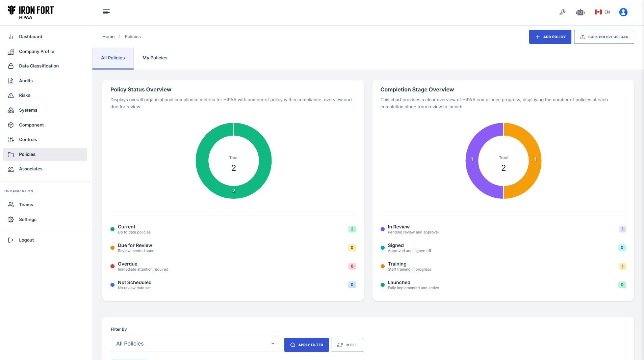The height and width of the screenshot is (360, 644).
Task: Click the Risks warning triangle icon
Action: tap(11, 95)
